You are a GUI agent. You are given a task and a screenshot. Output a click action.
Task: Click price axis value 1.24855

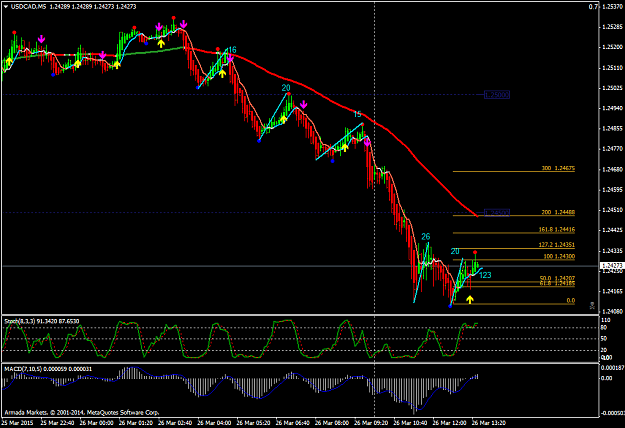612,129
